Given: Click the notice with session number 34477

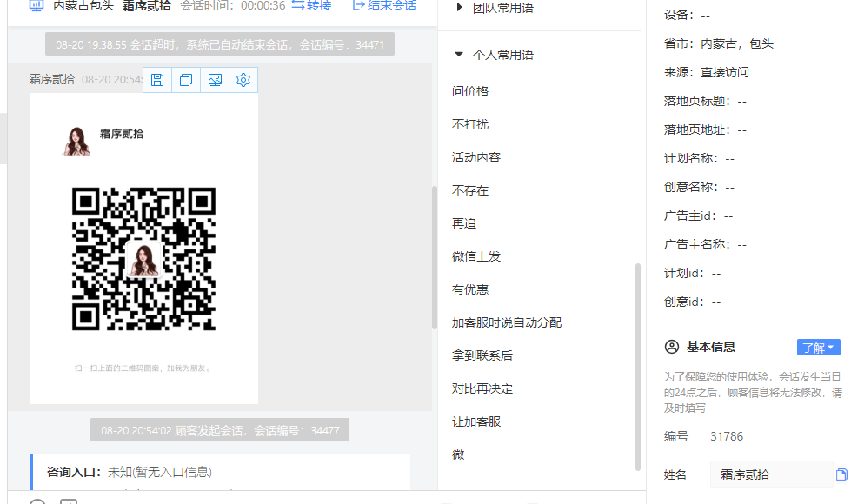Looking at the screenshot, I should pos(220,430).
